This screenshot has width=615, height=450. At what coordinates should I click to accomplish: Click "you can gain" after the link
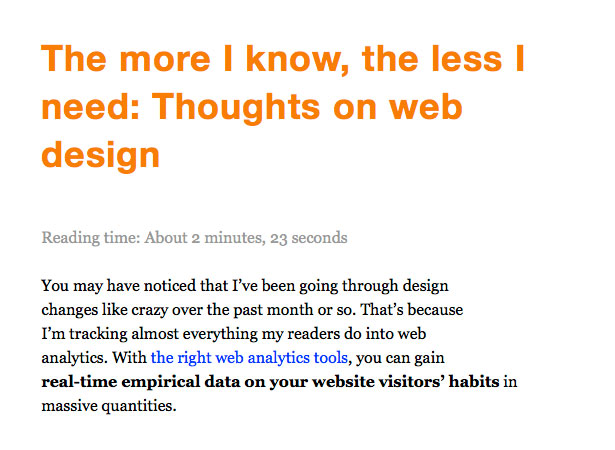pyautogui.click(x=400, y=358)
